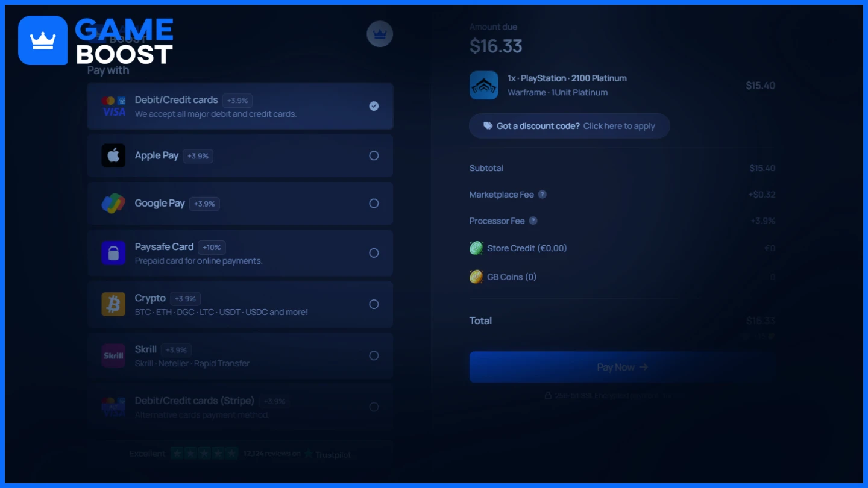Click 'We accept all major debit and credit cards.'
Image resolution: width=868 pixels, height=488 pixels.
(216, 114)
